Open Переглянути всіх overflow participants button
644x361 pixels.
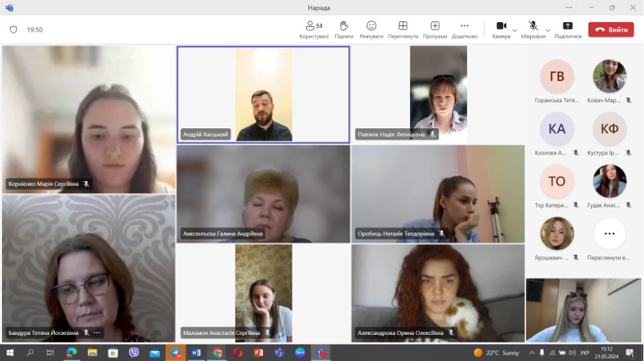coord(610,233)
